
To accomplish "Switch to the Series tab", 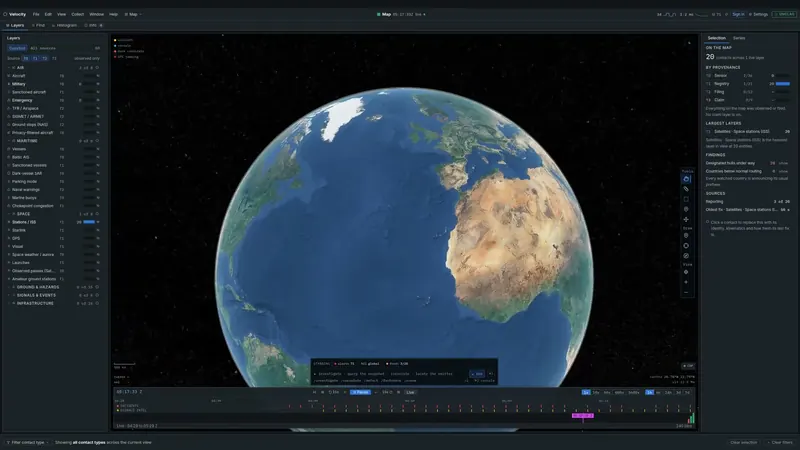I will (739, 38).
